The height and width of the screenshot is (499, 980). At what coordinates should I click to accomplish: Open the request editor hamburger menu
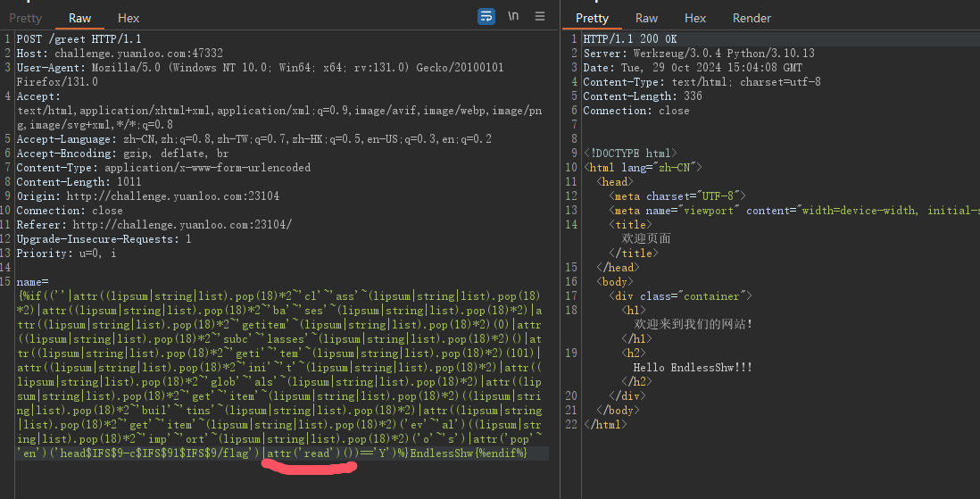[540, 16]
